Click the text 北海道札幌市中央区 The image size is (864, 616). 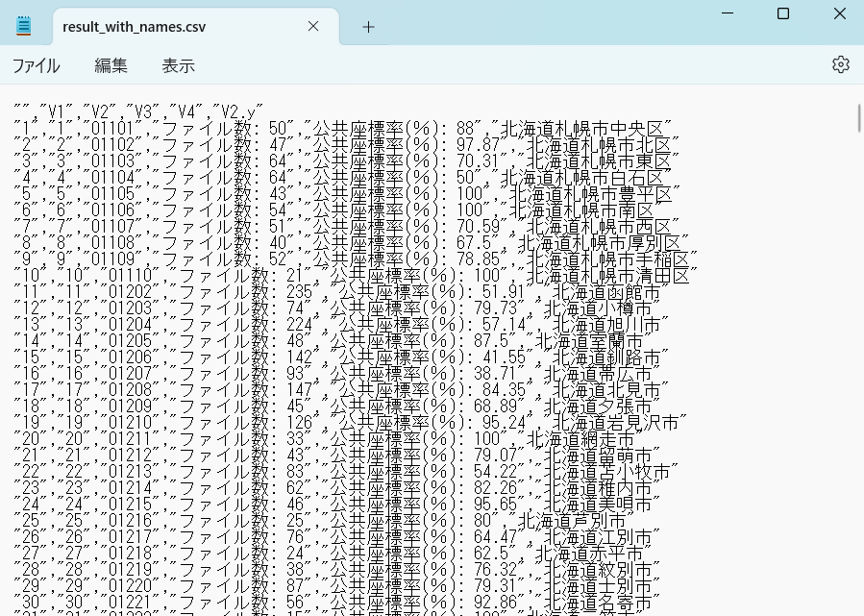(x=581, y=129)
